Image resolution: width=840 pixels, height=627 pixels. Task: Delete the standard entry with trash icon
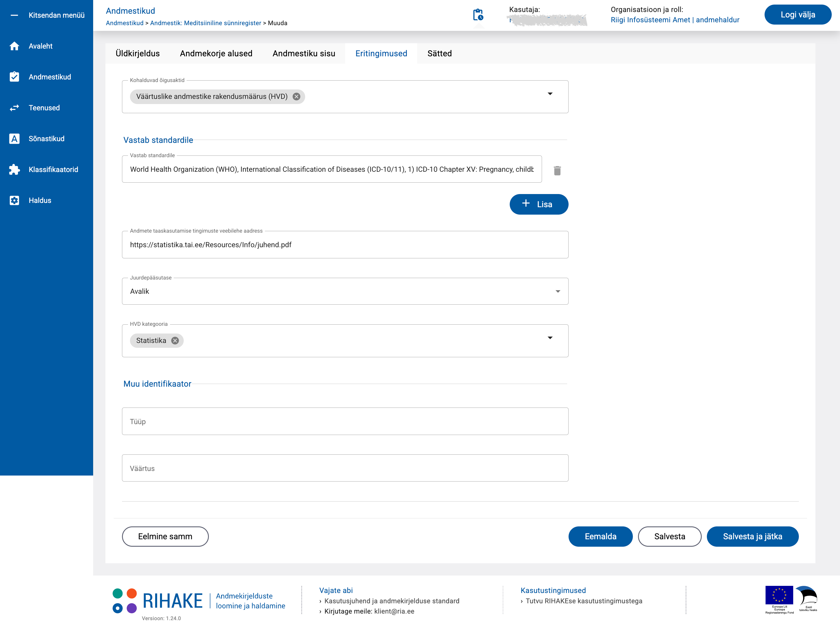tap(557, 170)
